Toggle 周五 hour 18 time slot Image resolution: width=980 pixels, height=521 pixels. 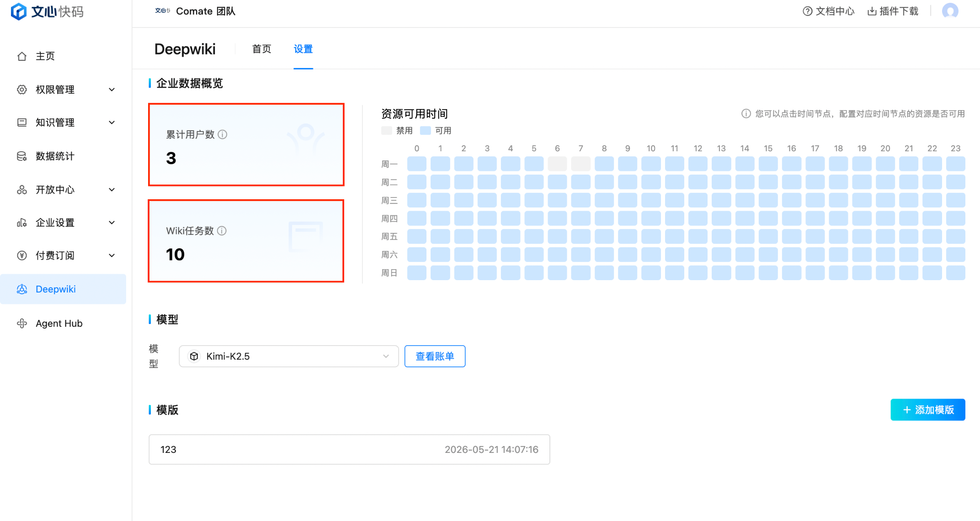(x=838, y=236)
